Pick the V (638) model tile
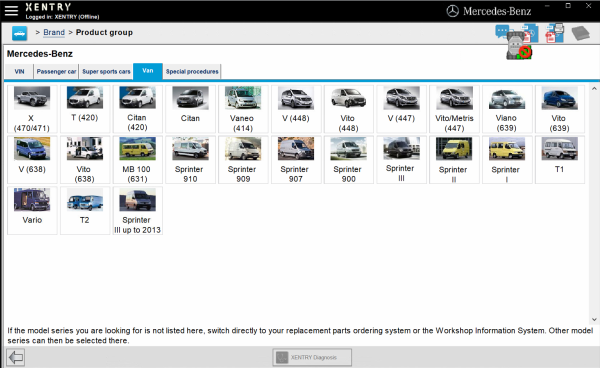600x368 pixels. pos(32,160)
